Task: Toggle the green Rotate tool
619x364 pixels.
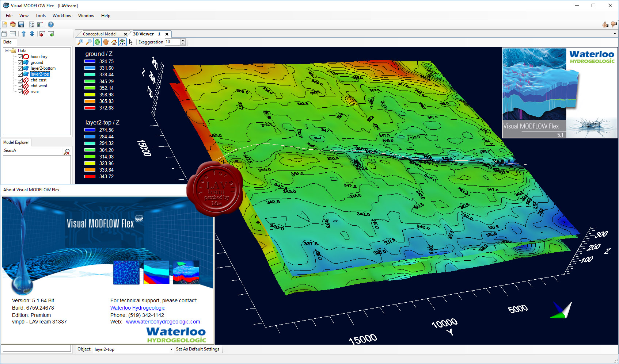Action: coord(97,42)
